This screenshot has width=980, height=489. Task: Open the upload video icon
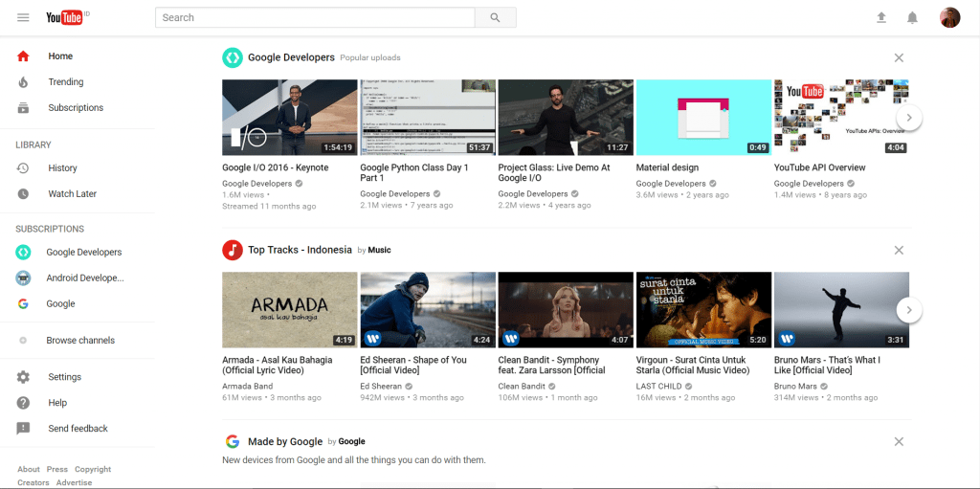pyautogui.click(x=881, y=17)
